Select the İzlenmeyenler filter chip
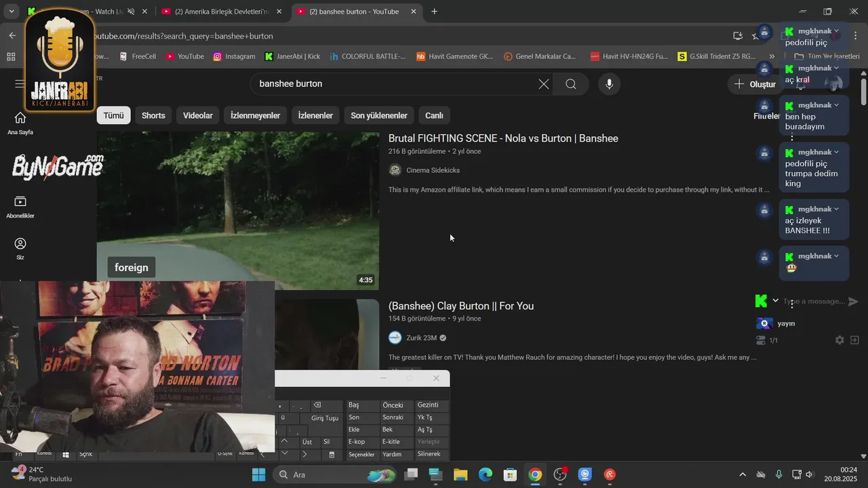Viewport: 868px width, 488px height. click(x=255, y=115)
